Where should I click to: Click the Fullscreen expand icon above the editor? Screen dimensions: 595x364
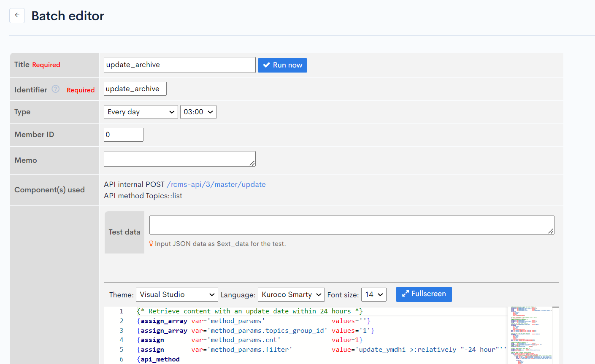406,294
